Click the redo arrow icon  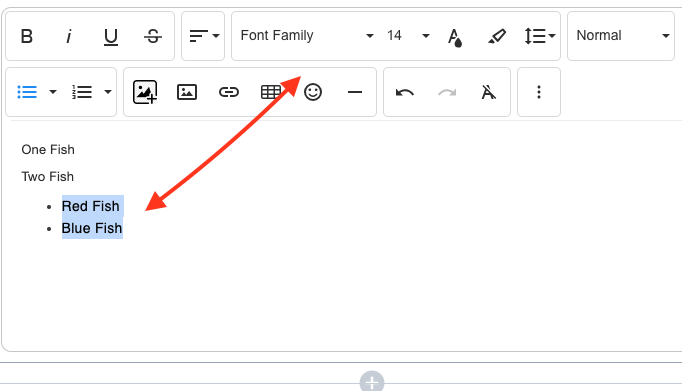447,92
